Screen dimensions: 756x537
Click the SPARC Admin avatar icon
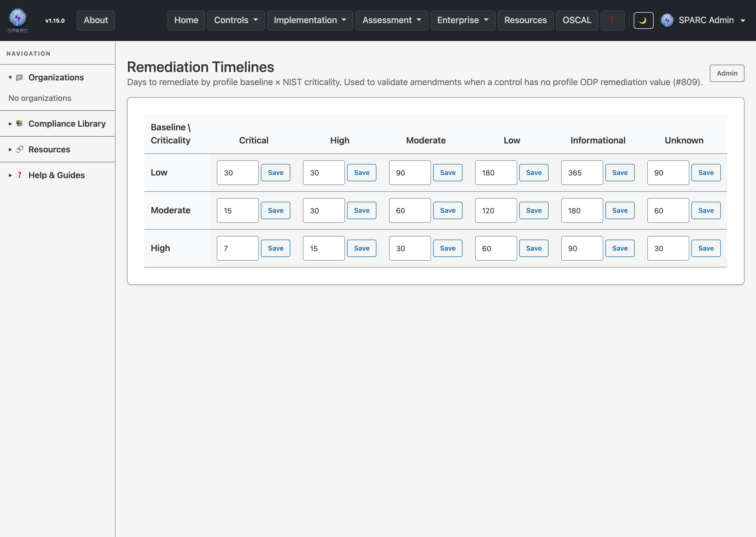667,20
